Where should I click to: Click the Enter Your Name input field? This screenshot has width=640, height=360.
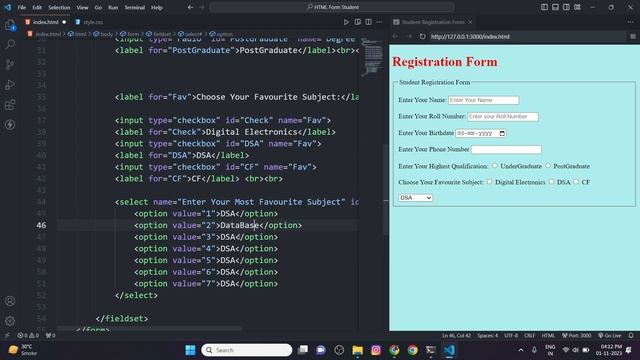click(x=483, y=100)
